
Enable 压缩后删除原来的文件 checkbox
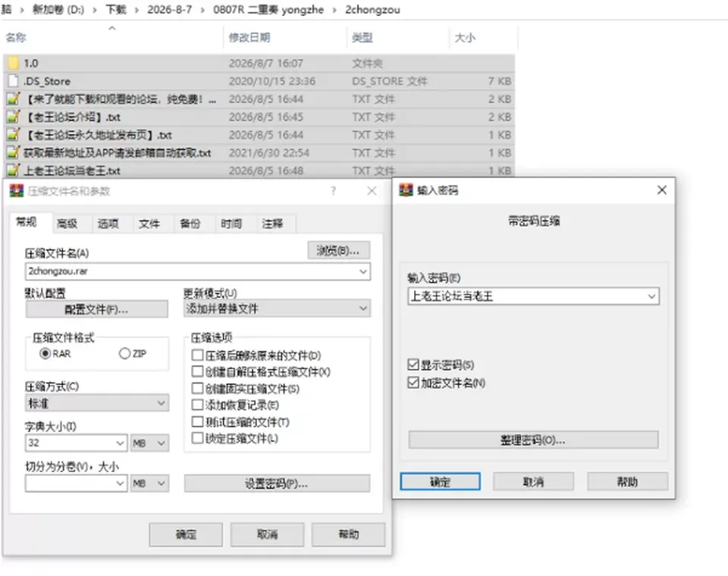(197, 355)
